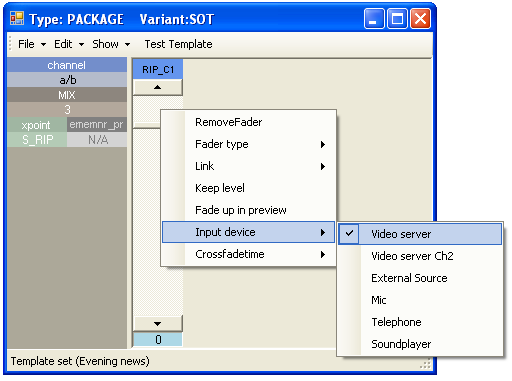Screen dimensions: 512x381
Task: Click the application icon in title bar
Action: (x=17, y=18)
